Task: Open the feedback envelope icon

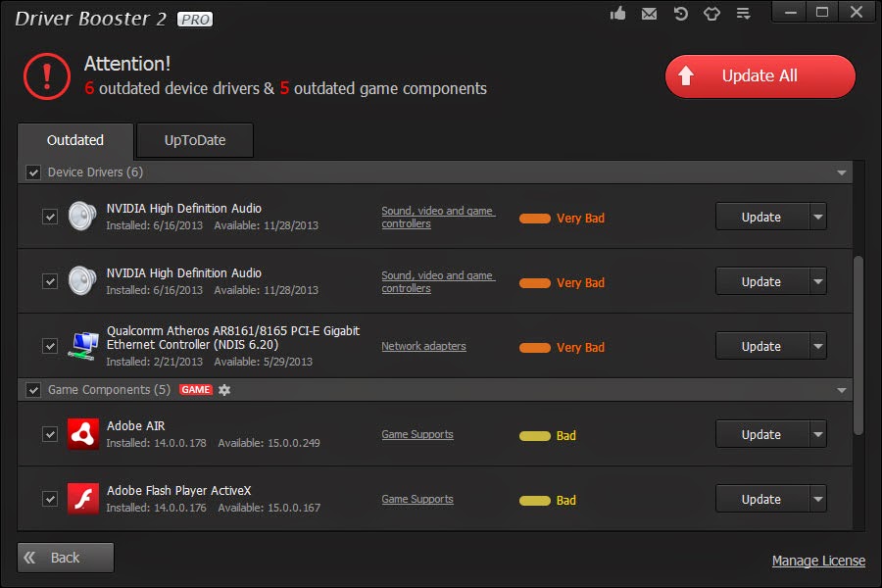Action: (x=649, y=14)
